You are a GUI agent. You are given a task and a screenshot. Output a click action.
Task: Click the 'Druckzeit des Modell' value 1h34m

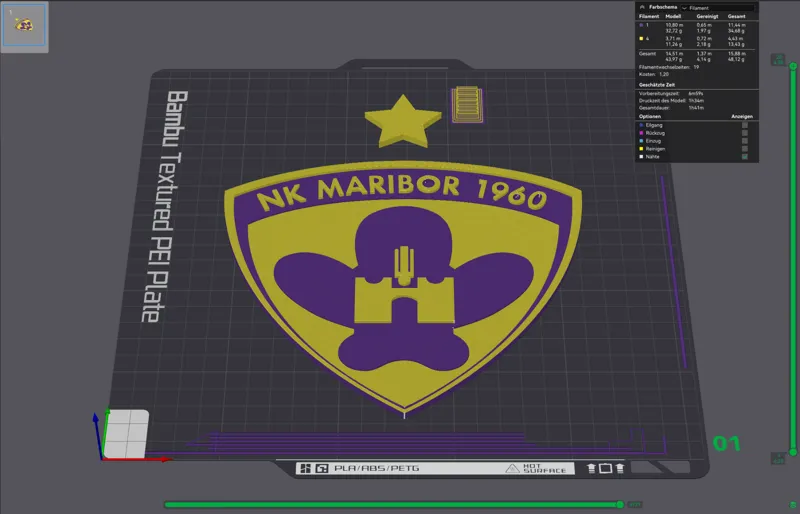pos(696,101)
